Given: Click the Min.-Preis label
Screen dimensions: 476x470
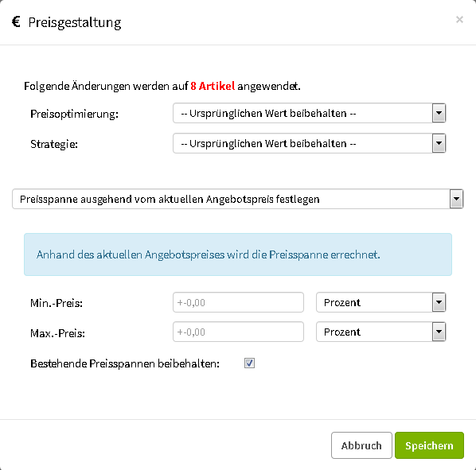Looking at the screenshot, I should tap(57, 303).
